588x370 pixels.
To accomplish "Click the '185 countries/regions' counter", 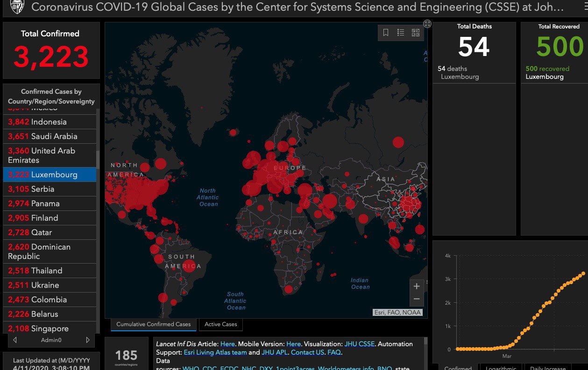I will coord(126,357).
